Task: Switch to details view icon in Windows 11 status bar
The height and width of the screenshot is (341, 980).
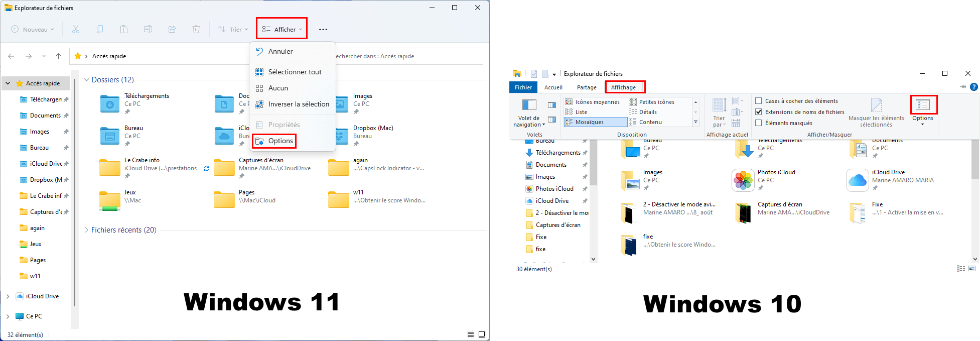Action: pos(471,334)
